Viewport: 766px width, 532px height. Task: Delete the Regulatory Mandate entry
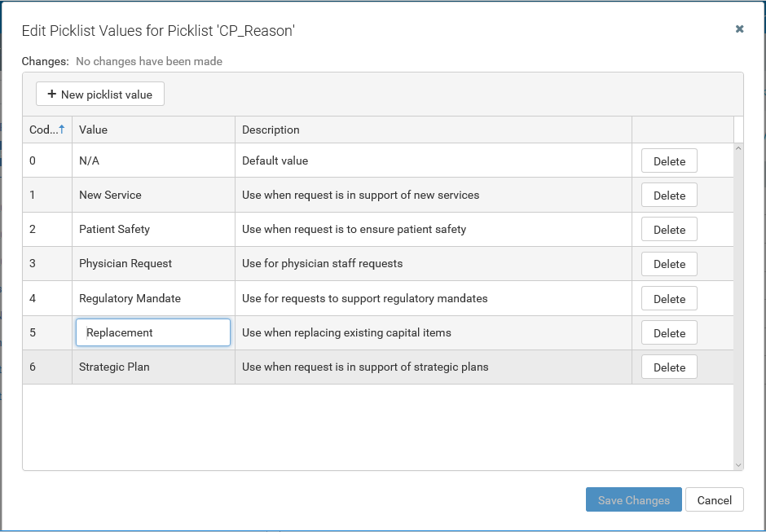669,299
